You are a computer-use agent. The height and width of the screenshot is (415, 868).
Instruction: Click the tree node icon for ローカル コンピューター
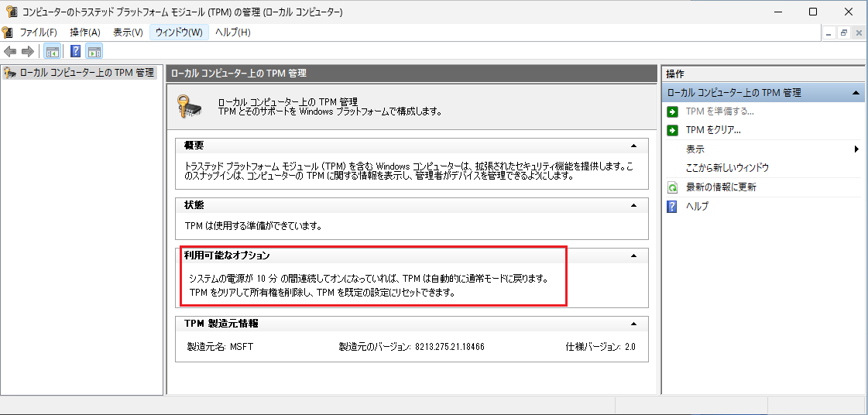pos(9,73)
